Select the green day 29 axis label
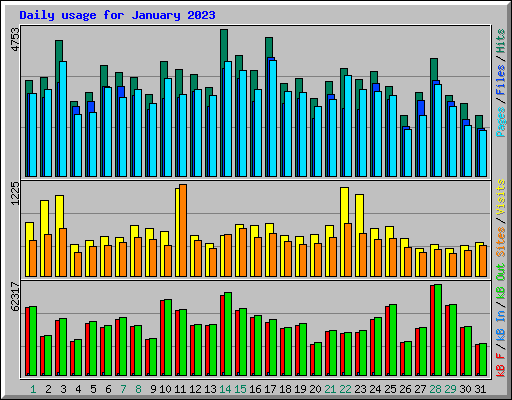Viewport: 512px width, 400px height. 450,389
